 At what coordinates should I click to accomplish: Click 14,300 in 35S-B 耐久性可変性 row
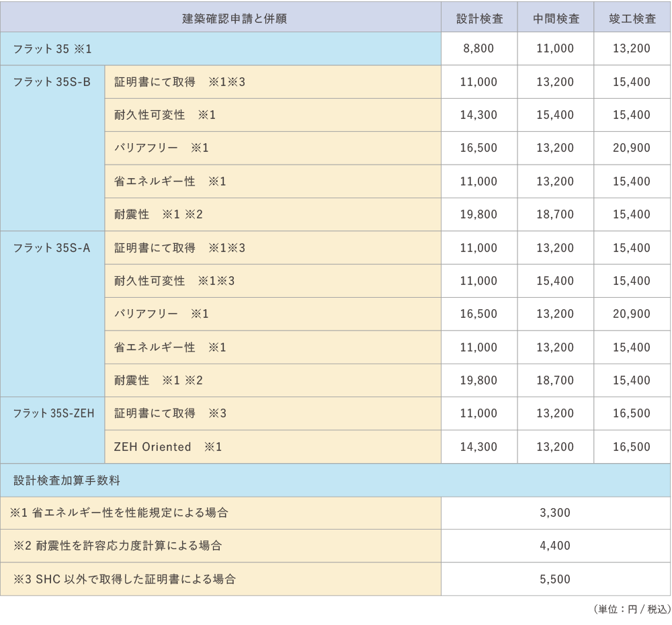click(478, 115)
